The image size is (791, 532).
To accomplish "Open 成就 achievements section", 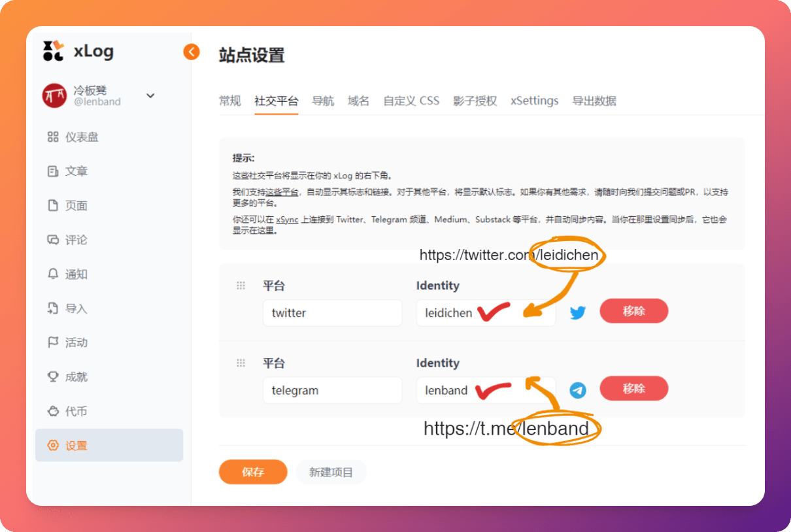I will (109, 377).
